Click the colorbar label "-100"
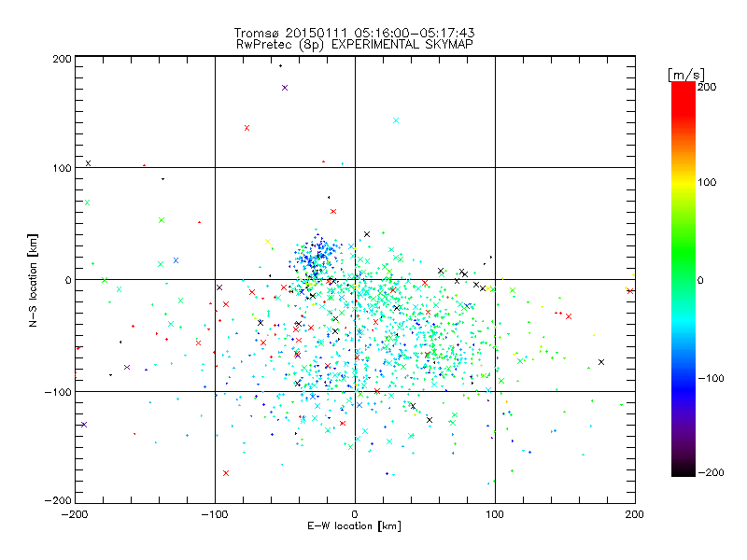 (x=711, y=379)
